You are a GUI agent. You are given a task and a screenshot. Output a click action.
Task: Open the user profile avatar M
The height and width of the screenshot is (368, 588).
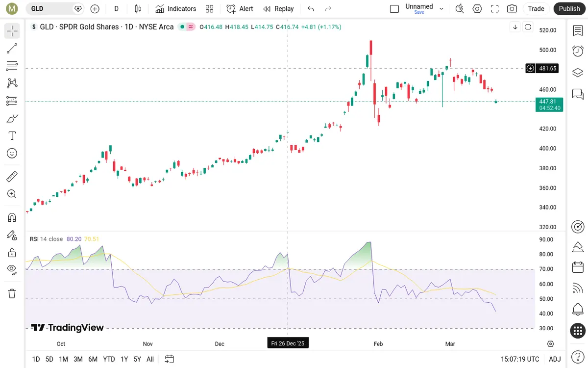coord(11,9)
